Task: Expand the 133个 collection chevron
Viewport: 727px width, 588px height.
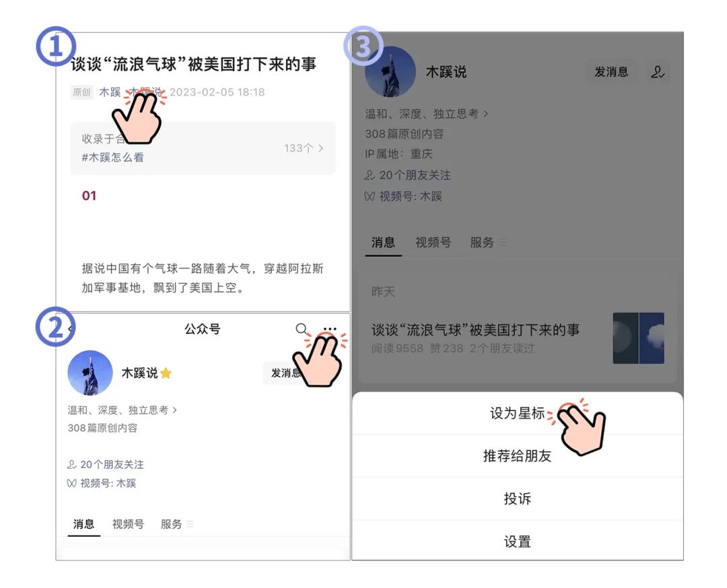Action: tap(320, 148)
